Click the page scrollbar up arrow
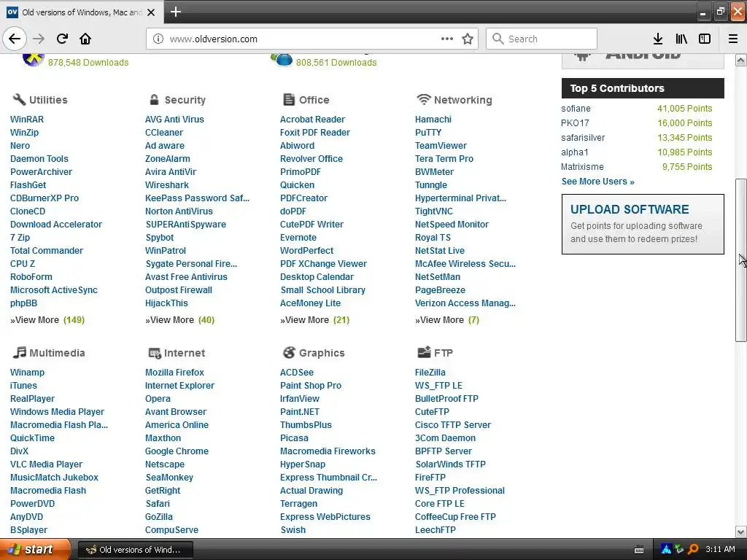Image resolution: width=747 pixels, height=560 pixels. 741,60
